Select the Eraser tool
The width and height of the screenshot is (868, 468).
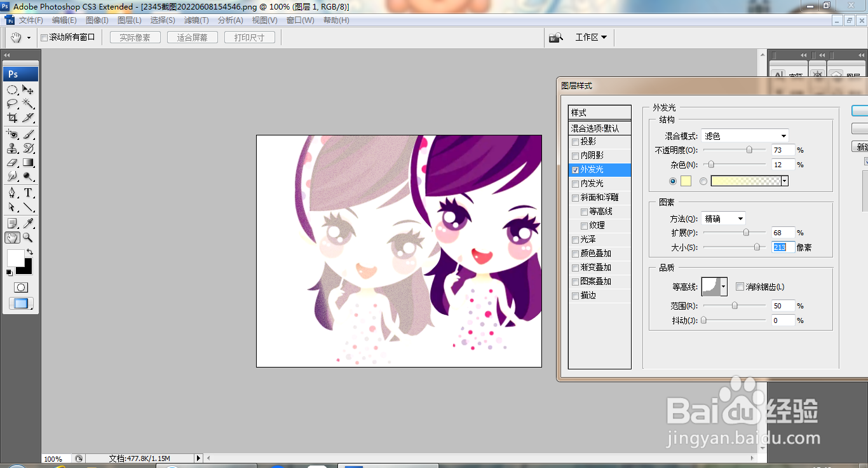click(12, 162)
